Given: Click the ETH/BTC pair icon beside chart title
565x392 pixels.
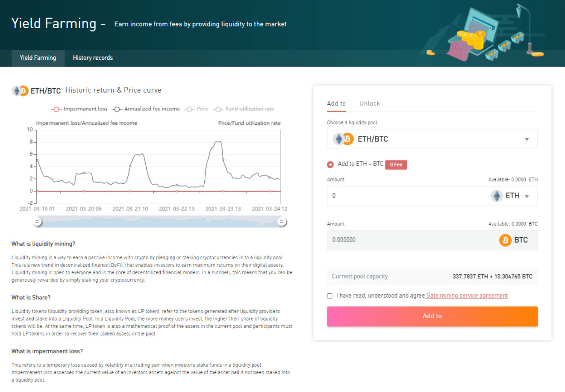Looking at the screenshot, I should pyautogui.click(x=20, y=91).
